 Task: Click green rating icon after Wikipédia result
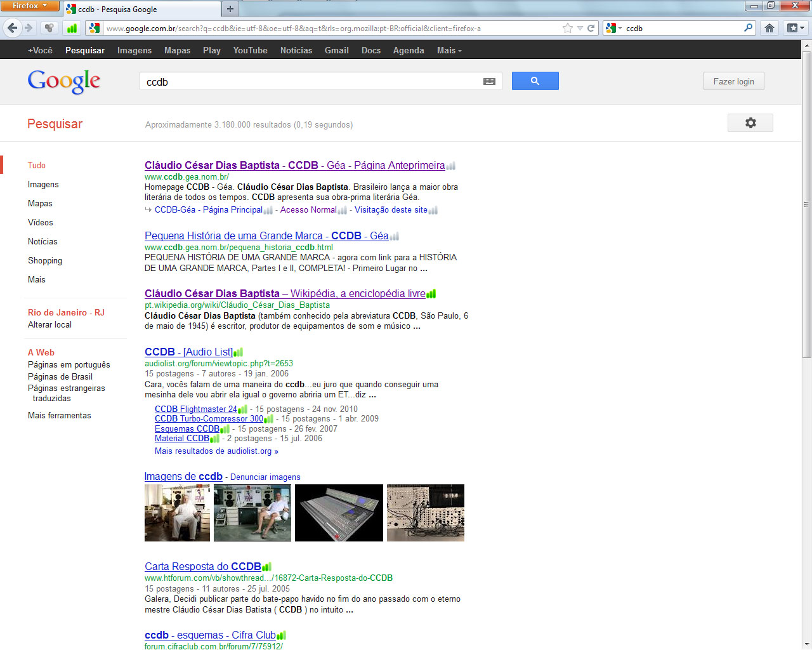coord(431,294)
